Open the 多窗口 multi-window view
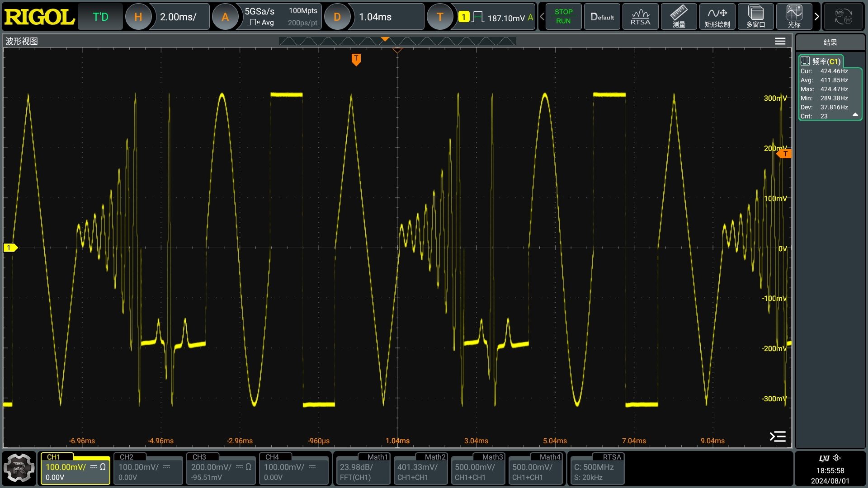868x488 pixels. [755, 16]
